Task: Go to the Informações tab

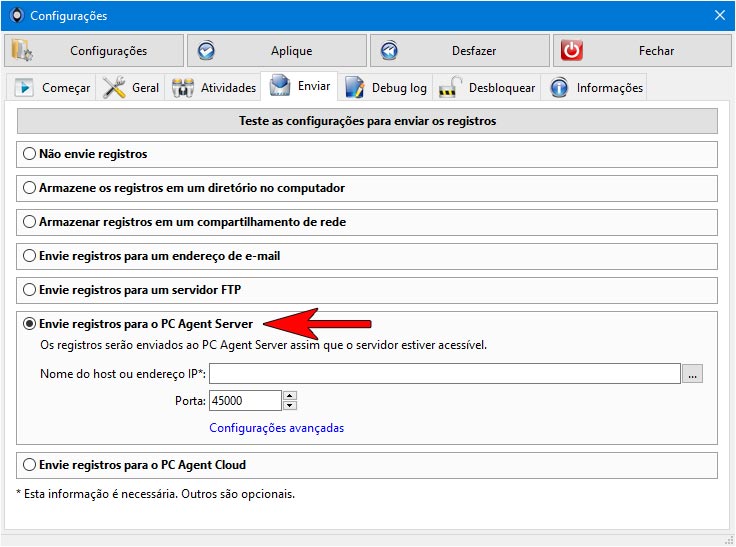Action: coord(595,87)
